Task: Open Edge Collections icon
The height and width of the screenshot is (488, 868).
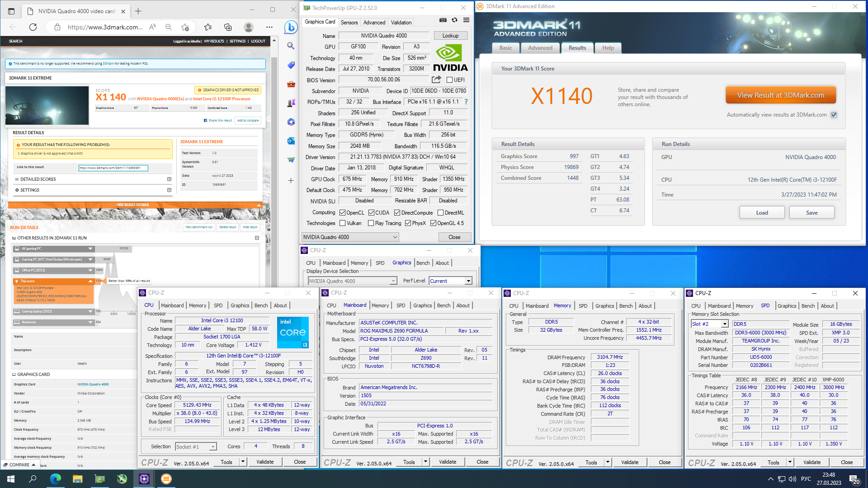Action: (x=228, y=27)
